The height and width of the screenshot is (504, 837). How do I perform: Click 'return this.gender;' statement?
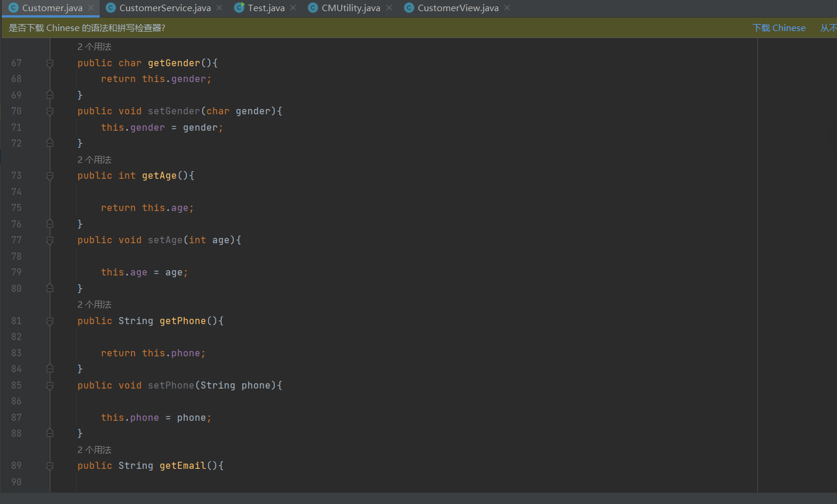tap(156, 79)
